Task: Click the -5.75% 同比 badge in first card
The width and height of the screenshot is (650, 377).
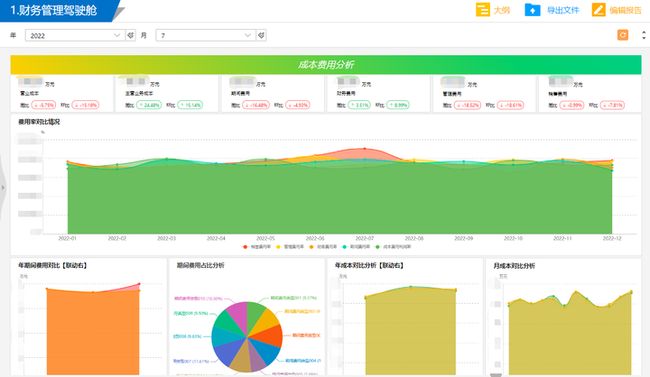Action: click(43, 105)
